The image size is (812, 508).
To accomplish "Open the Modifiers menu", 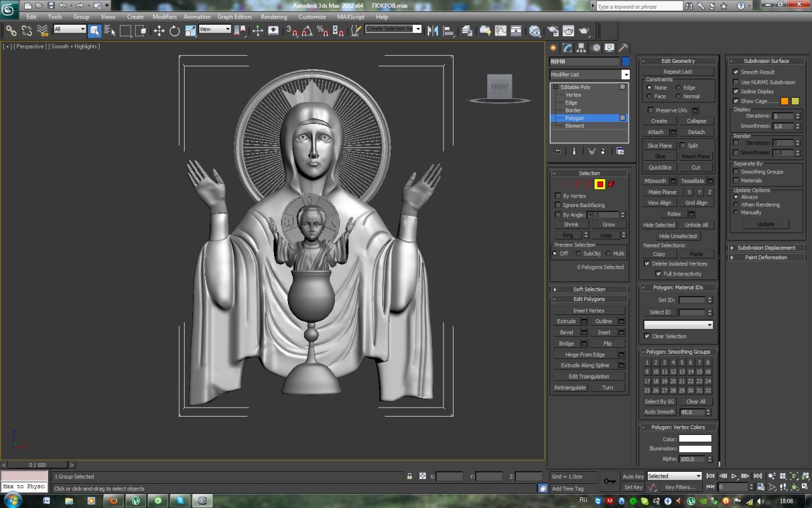I will 165,17.
